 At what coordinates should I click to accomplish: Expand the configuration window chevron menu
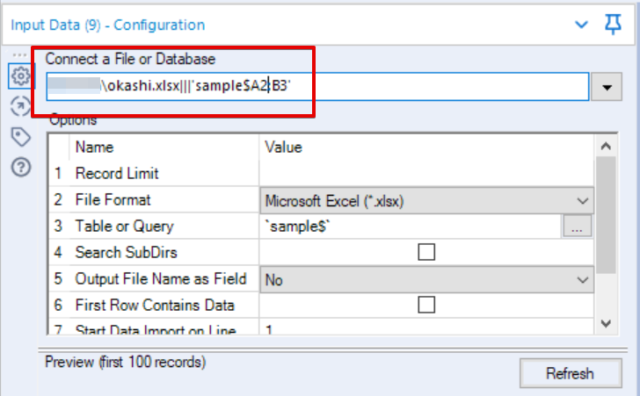click(581, 24)
